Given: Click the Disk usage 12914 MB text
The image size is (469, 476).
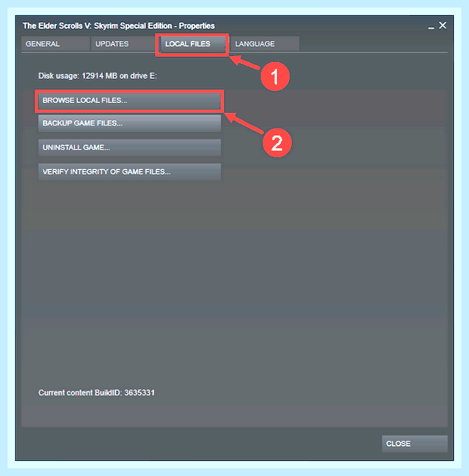Looking at the screenshot, I should pyautogui.click(x=98, y=76).
